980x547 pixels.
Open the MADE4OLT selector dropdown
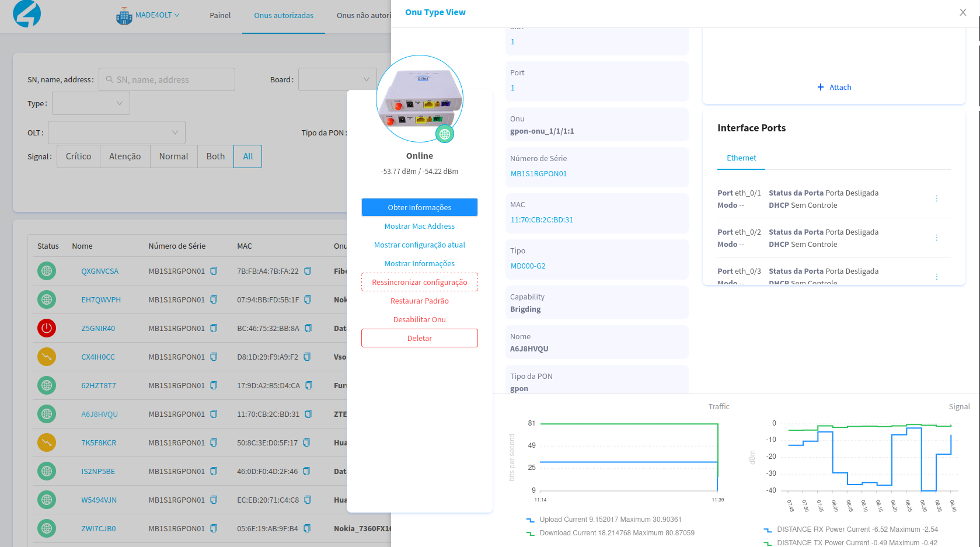[149, 15]
